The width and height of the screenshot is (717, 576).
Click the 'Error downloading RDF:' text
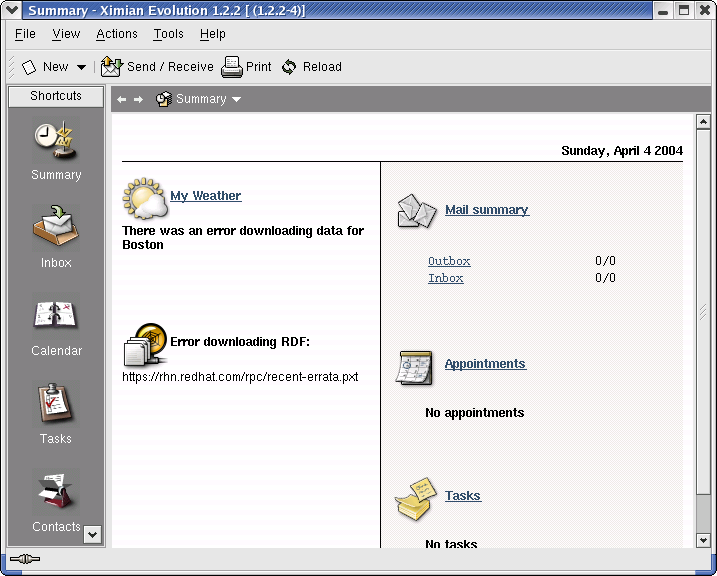240,342
